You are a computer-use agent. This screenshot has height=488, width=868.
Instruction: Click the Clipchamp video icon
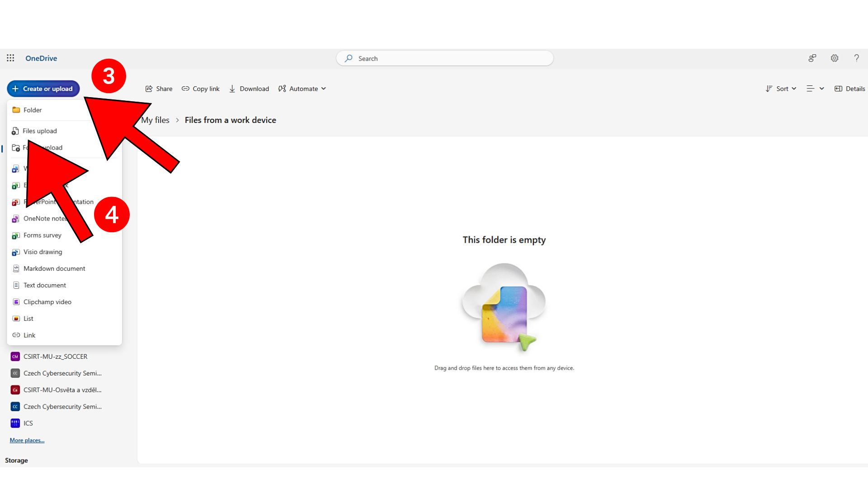tap(16, 302)
